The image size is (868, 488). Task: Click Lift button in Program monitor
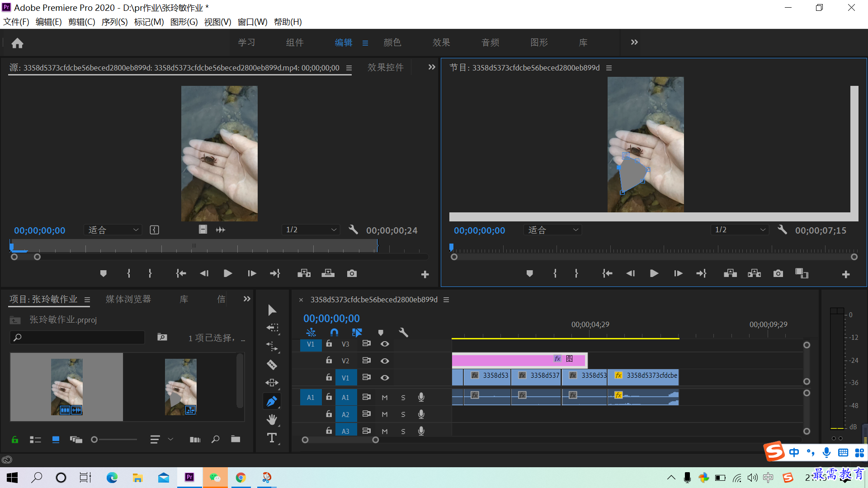click(731, 273)
